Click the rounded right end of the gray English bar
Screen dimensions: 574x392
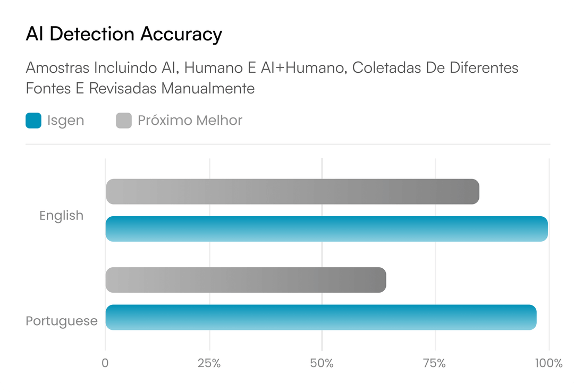pyautogui.click(x=474, y=191)
